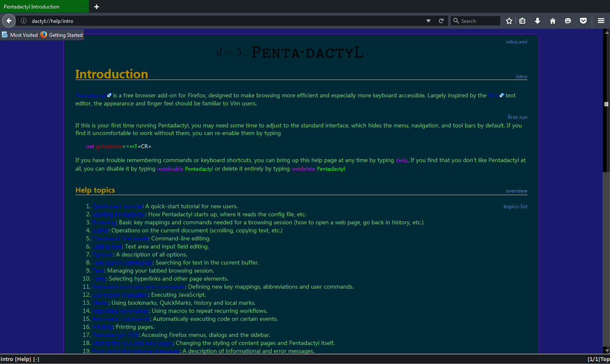Open the Text search commands topic
The width and height of the screenshot is (610, 364).
122,263
